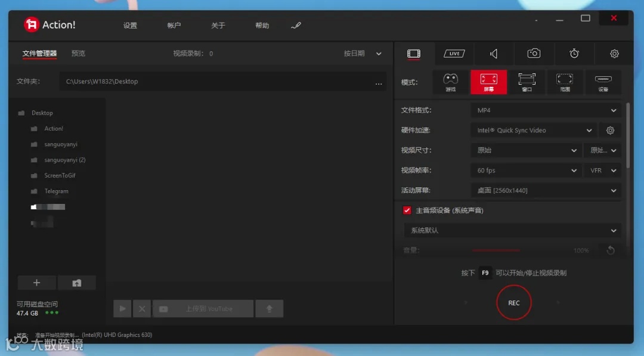Open the 60 fps frame rate dropdown
Screen dimensions: 644x356
[x=527, y=171]
